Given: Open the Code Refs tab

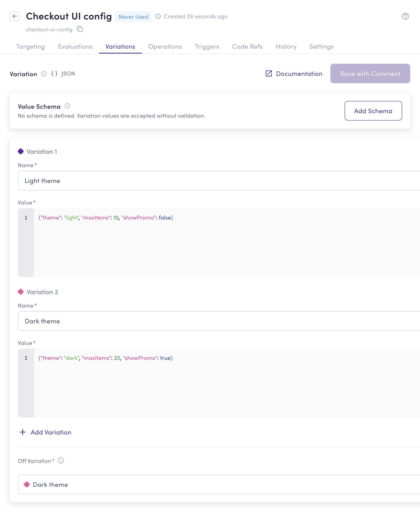Looking at the screenshot, I should (x=247, y=46).
